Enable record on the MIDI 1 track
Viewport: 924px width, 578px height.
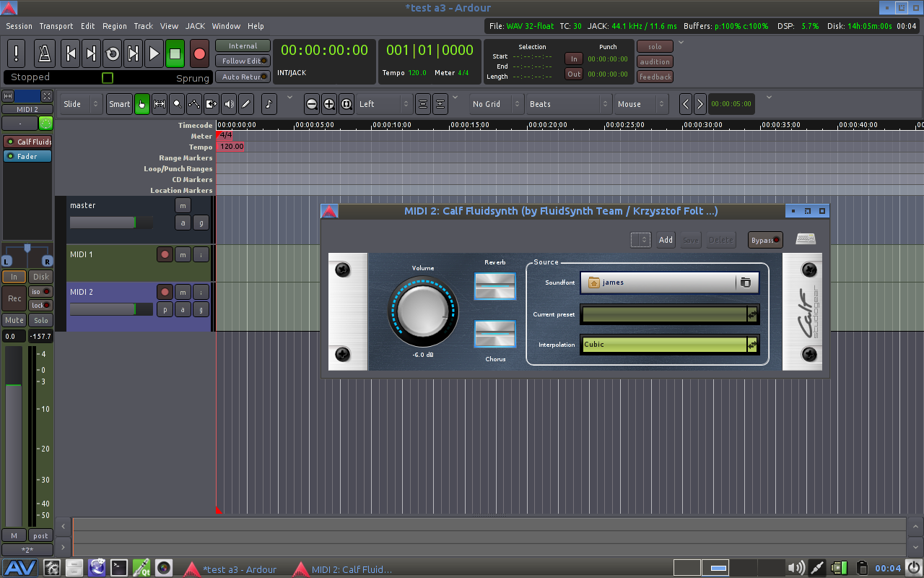click(165, 254)
